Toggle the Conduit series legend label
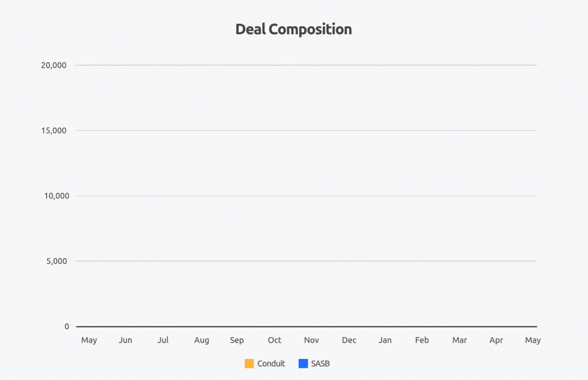 271,364
